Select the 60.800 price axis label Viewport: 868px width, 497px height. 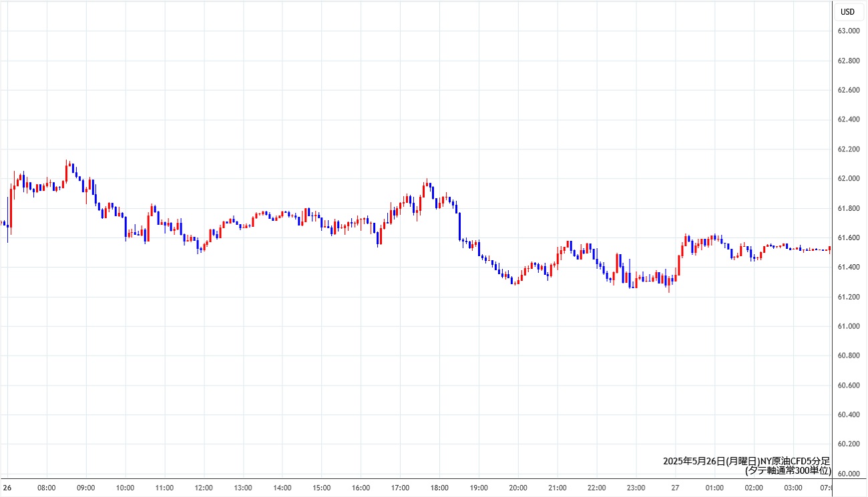click(849, 356)
